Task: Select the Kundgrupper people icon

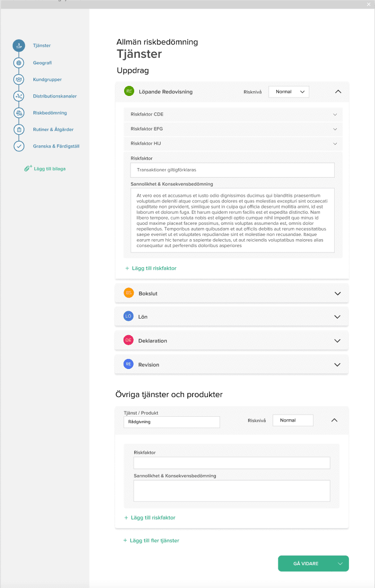Action: tap(19, 80)
